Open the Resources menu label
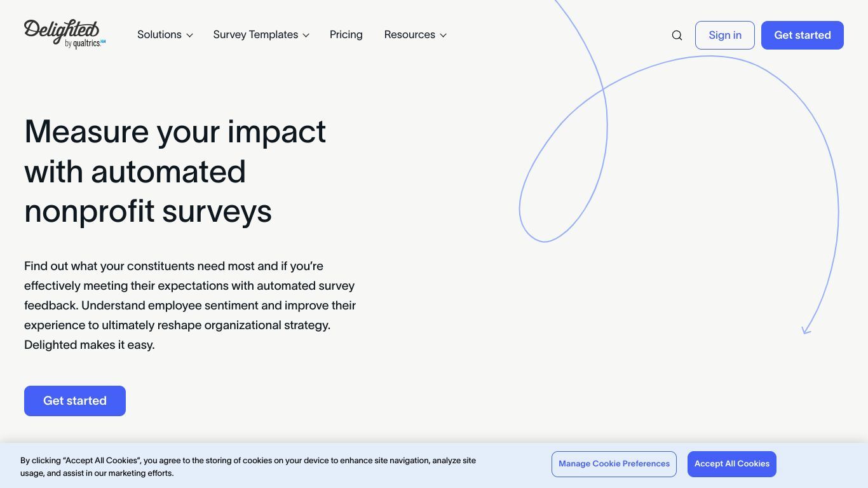The width and height of the screenshot is (868, 488). [410, 35]
